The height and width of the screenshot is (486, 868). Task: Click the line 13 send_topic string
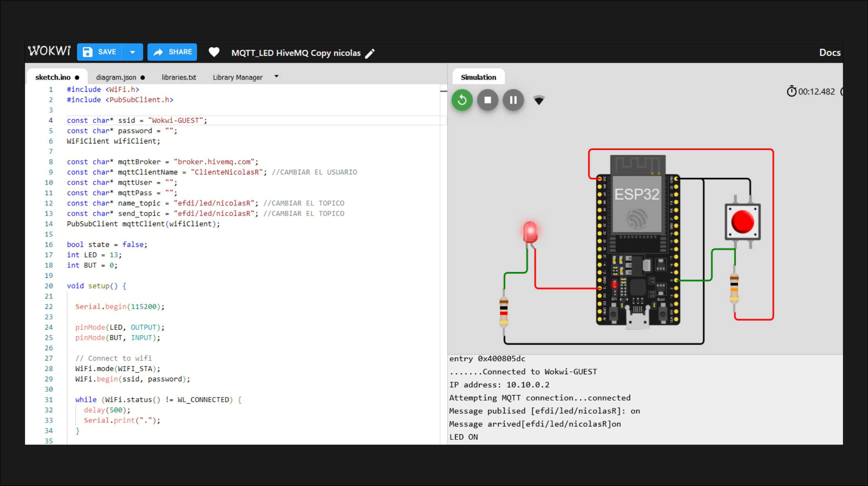click(x=214, y=213)
